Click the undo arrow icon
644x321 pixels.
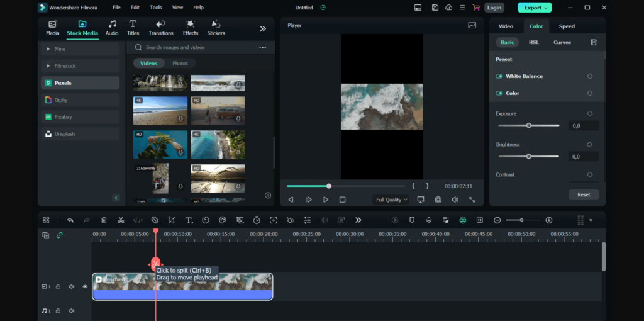70,220
